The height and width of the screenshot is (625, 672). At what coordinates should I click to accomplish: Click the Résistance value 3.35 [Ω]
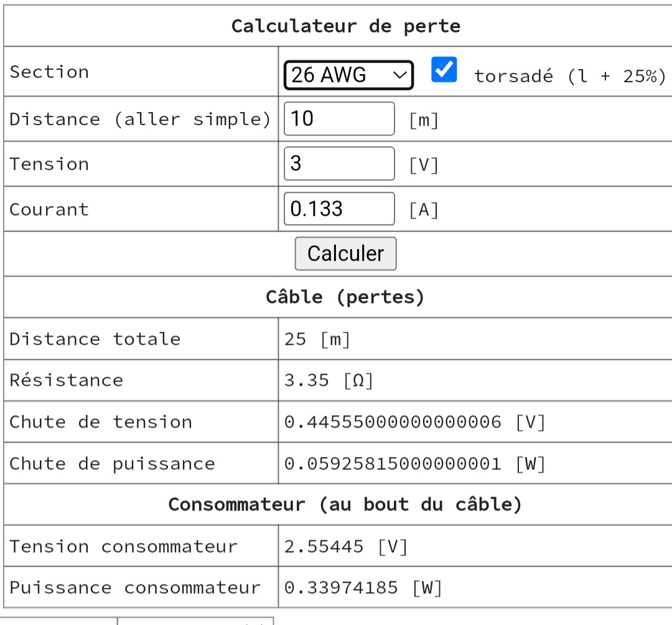pyautogui.click(x=329, y=380)
